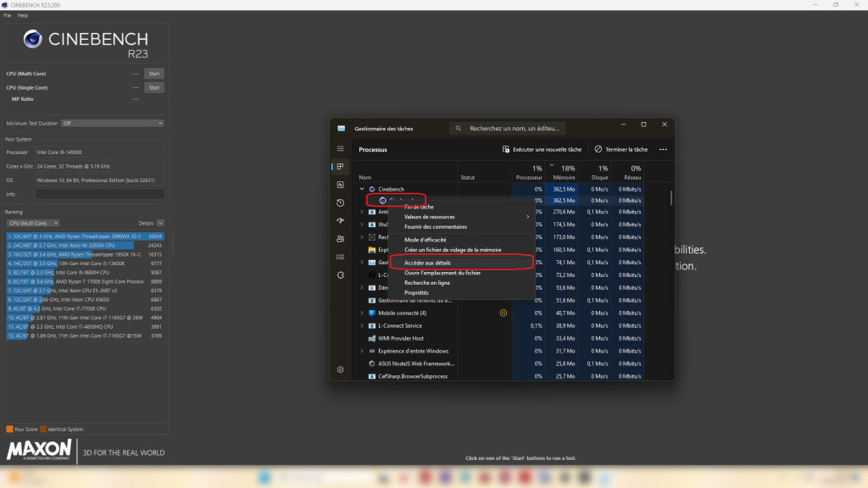Click the Cinebench R23 logo sphere
Image resolution: width=868 pixels, height=488 pixels.
tap(33, 39)
